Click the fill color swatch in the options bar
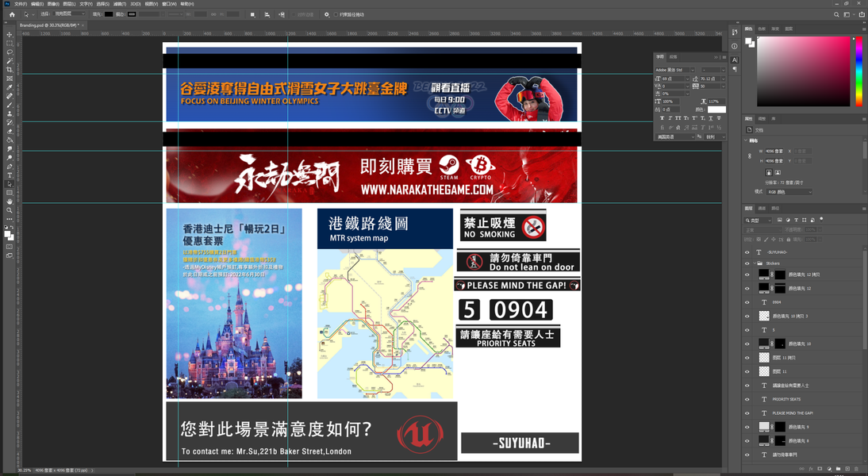Image resolution: width=868 pixels, height=476 pixels. point(109,14)
